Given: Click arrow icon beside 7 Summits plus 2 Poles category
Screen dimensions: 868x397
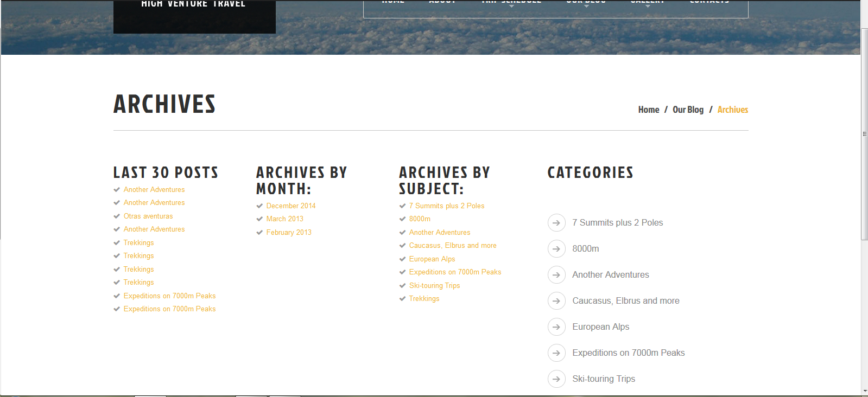Looking at the screenshot, I should (x=556, y=223).
